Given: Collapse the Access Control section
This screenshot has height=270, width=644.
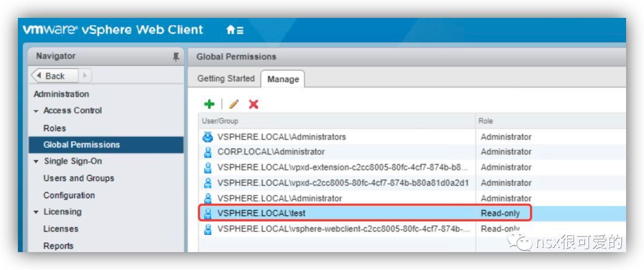Looking at the screenshot, I should 36,111.
